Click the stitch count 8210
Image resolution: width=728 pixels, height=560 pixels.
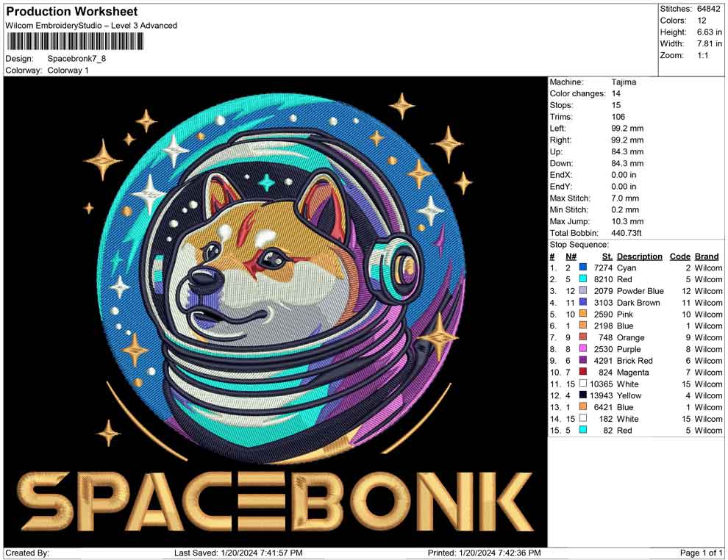[603, 279]
